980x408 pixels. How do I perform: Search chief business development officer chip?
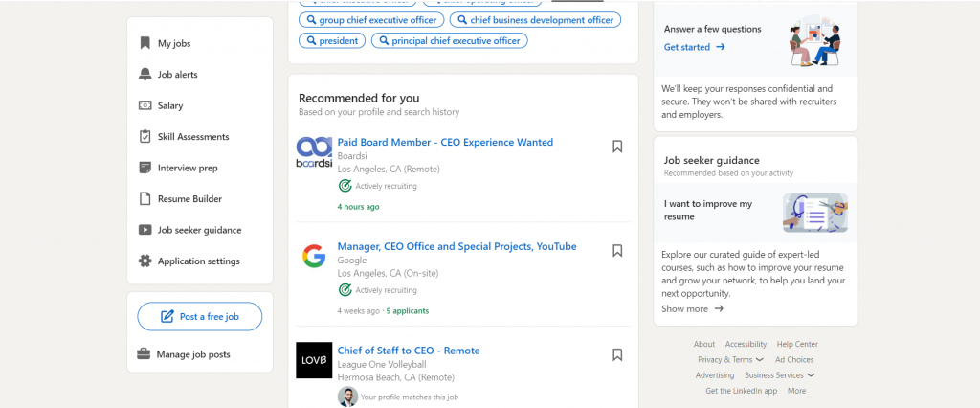(536, 20)
